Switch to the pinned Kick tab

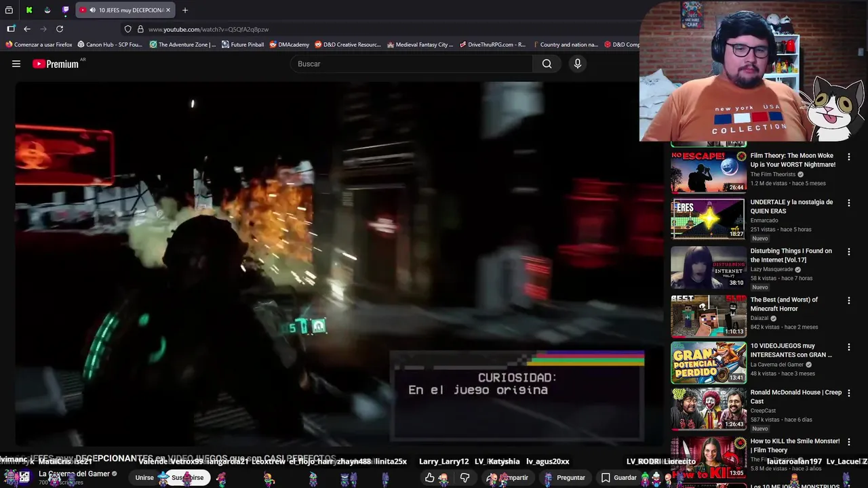tap(29, 10)
